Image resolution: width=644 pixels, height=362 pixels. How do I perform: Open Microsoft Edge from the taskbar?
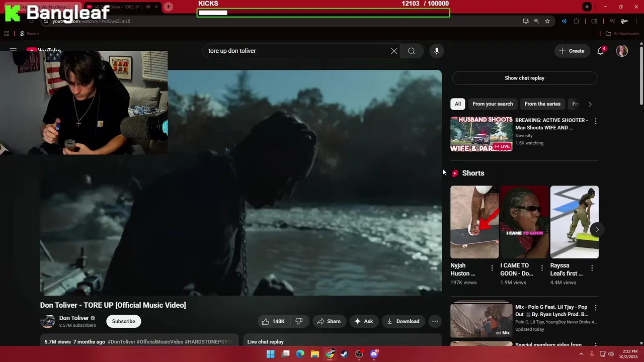[x=300, y=354]
